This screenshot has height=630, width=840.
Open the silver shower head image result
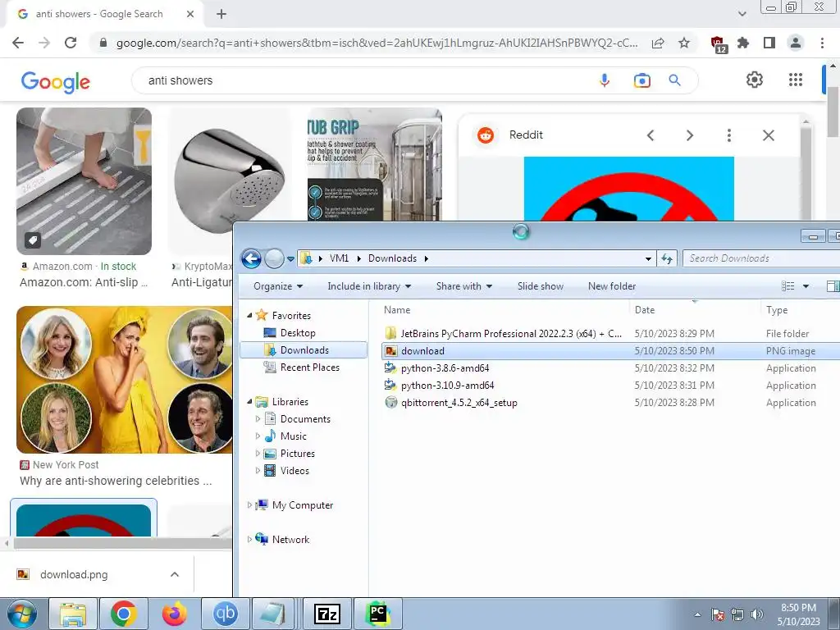[x=230, y=181]
